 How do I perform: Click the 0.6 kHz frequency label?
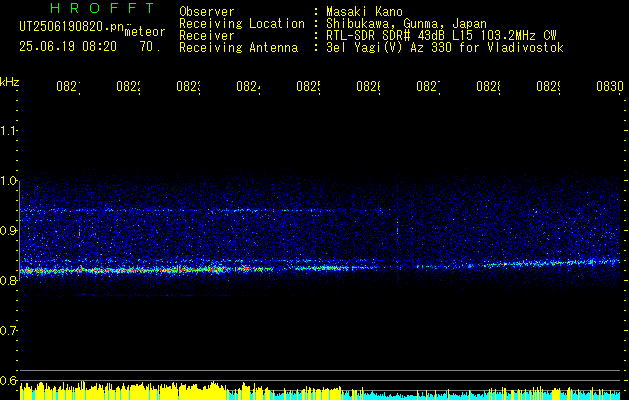[x=9, y=381]
